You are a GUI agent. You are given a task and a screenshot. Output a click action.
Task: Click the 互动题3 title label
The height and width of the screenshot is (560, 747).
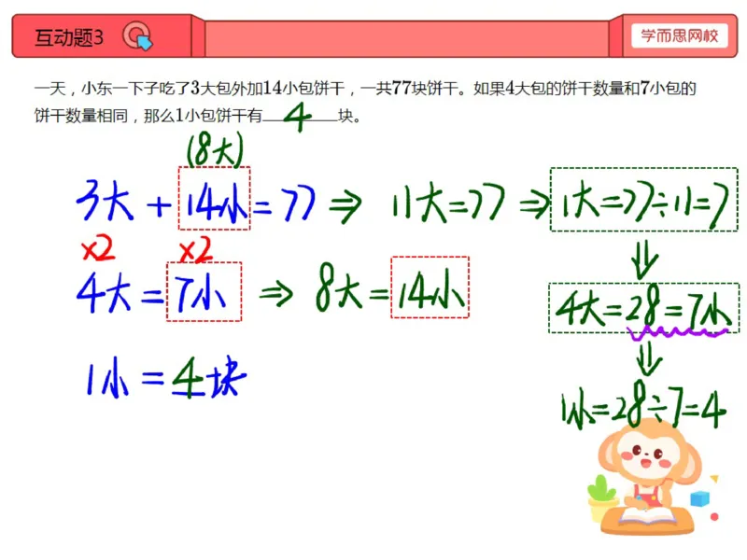click(69, 37)
